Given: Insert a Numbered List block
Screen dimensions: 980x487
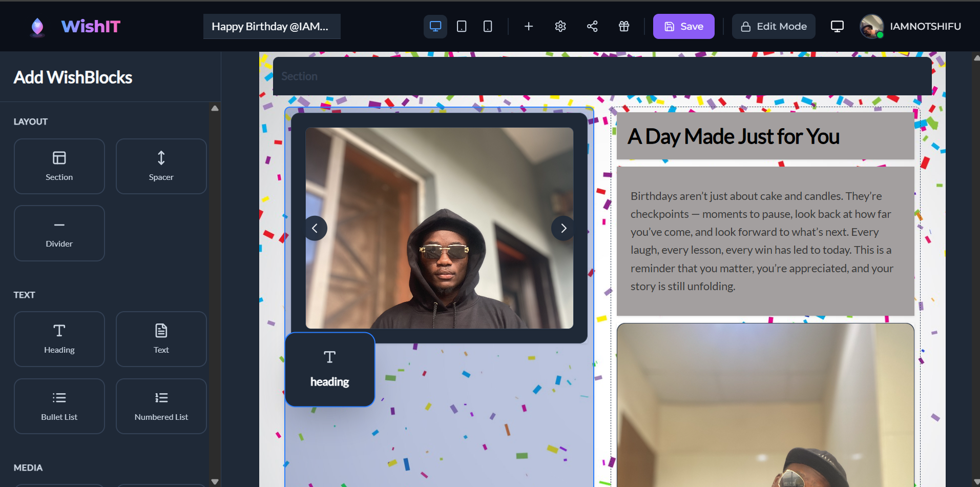Looking at the screenshot, I should (x=161, y=405).
